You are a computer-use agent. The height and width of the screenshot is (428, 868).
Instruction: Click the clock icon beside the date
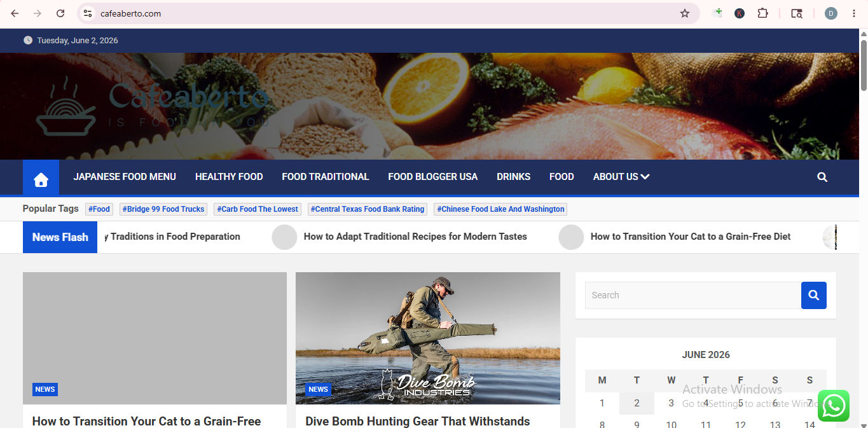tap(28, 40)
